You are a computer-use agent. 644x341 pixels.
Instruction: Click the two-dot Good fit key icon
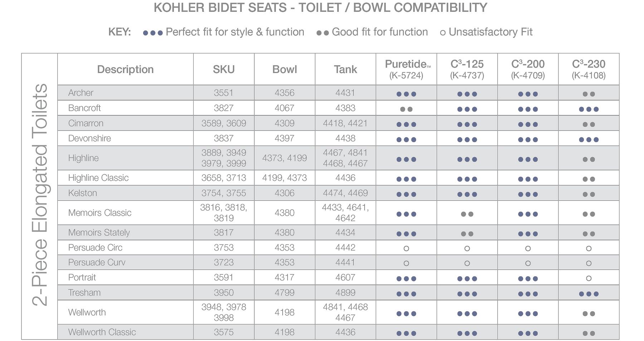(x=322, y=33)
